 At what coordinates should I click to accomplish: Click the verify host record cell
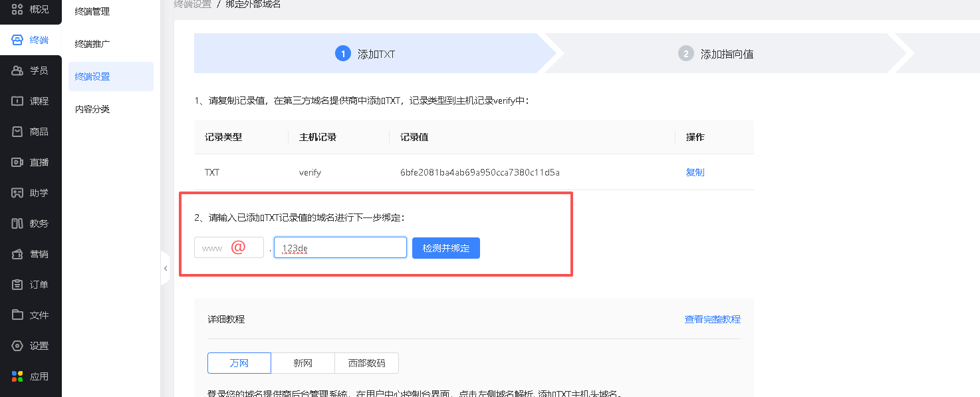pyautogui.click(x=310, y=172)
